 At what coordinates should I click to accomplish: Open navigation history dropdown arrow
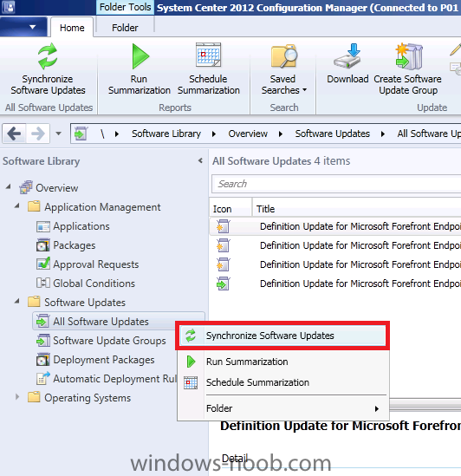pyautogui.click(x=59, y=134)
